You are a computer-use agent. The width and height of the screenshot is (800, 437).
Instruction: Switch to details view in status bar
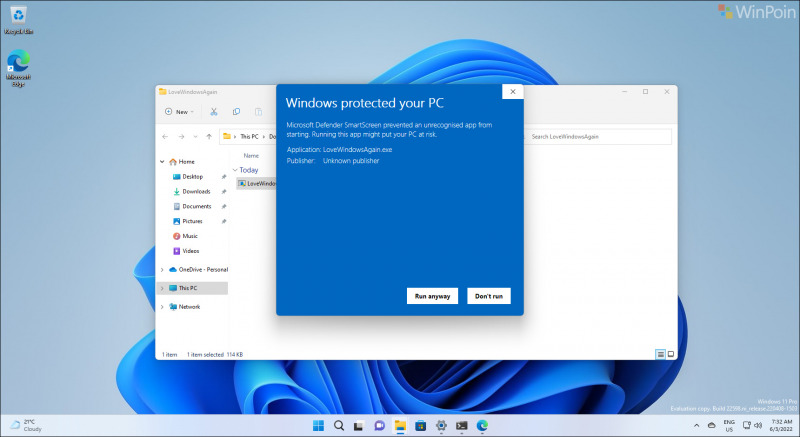pos(660,354)
